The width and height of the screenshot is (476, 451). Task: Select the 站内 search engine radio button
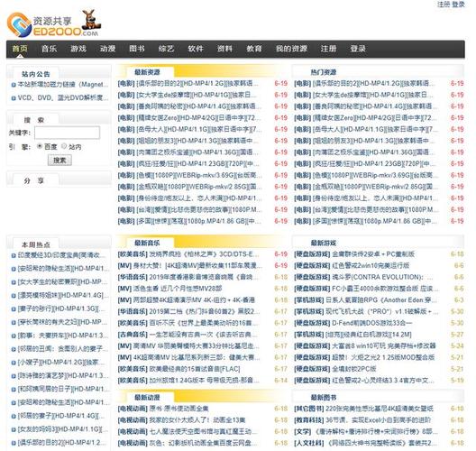point(64,146)
